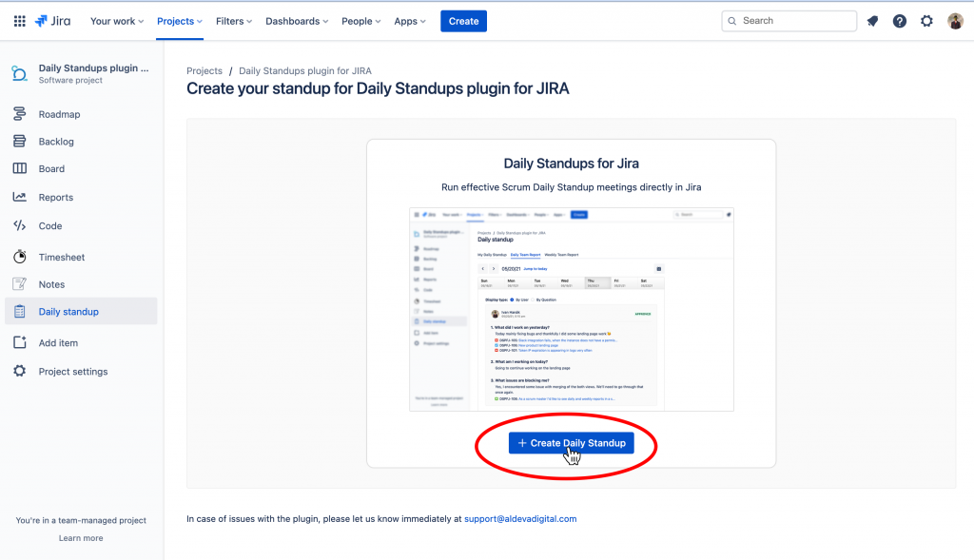Click the Daily standup clipboard icon
The image size is (974, 560).
point(20,312)
